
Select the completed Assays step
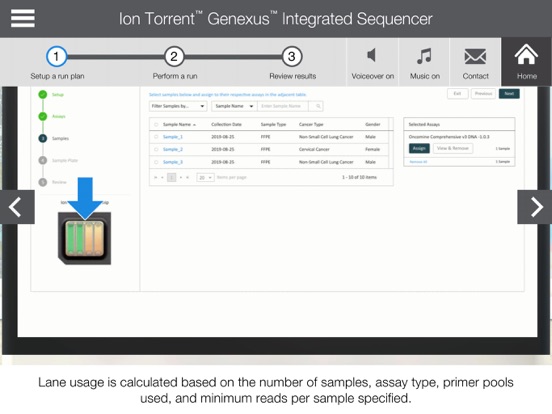43,116
